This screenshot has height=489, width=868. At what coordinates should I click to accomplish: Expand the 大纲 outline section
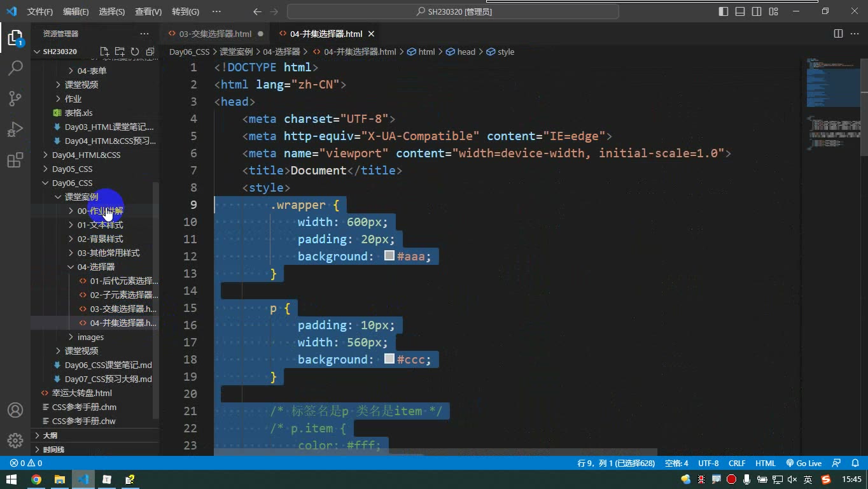click(x=95, y=436)
